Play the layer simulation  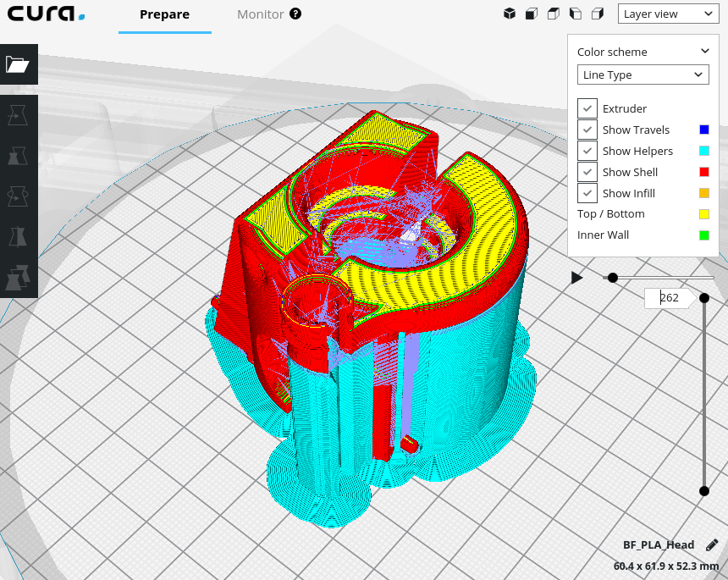click(x=576, y=278)
